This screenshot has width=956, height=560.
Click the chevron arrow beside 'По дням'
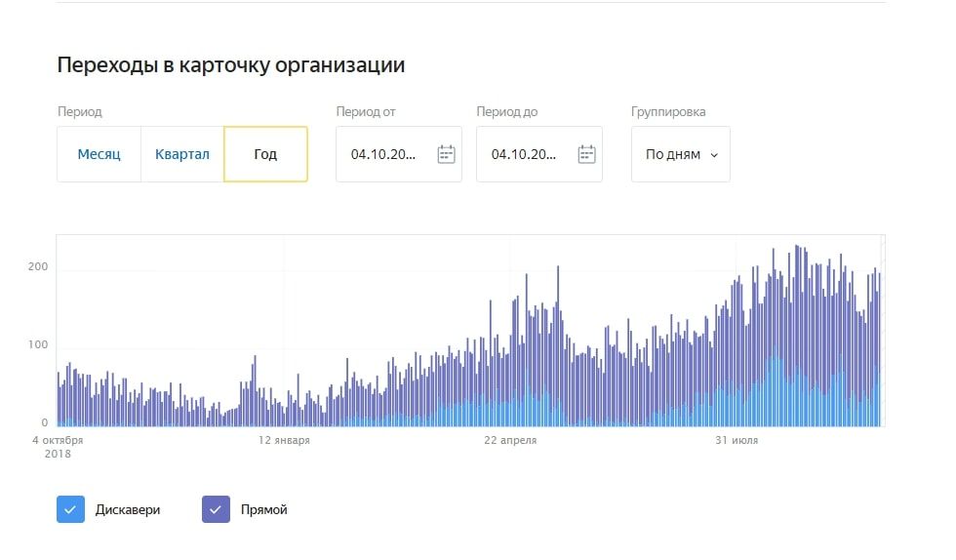pos(714,155)
